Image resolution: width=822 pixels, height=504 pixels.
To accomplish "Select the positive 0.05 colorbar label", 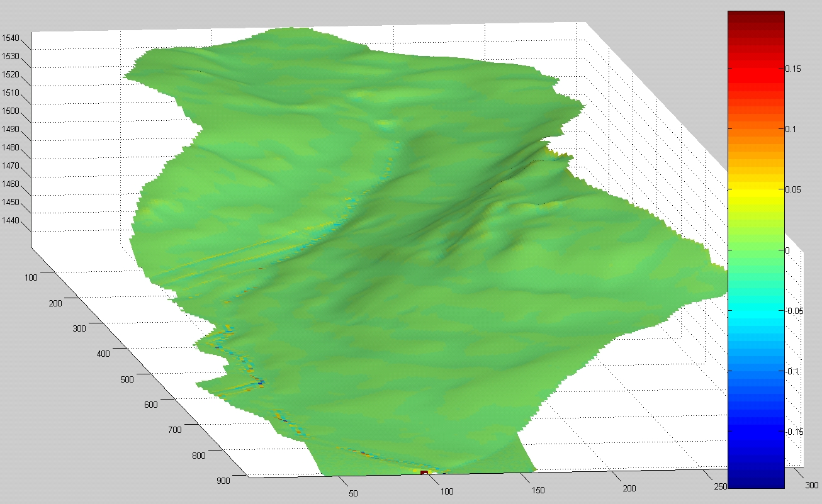I will click(x=794, y=189).
